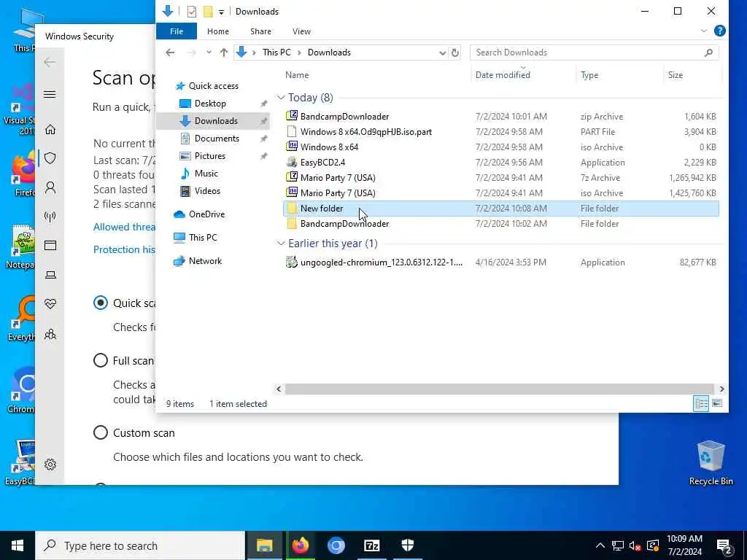This screenshot has height=560, width=747.
Task: Click the Back arrow in File Explorer
Action: tap(170, 52)
